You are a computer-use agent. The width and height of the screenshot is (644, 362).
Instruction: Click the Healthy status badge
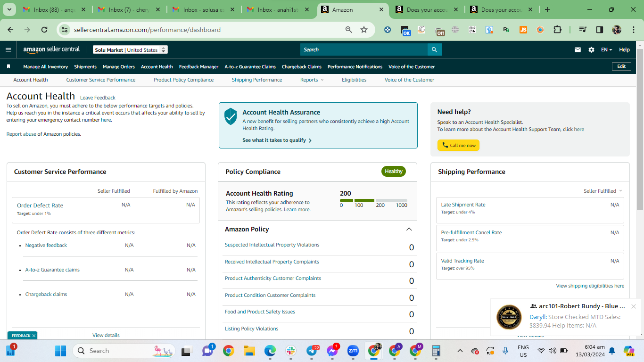coord(394,172)
